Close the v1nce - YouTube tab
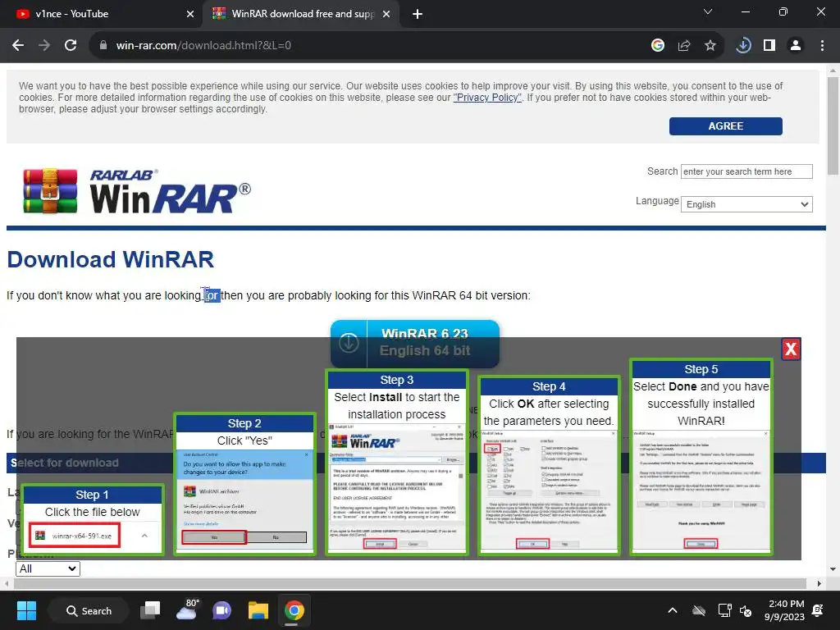Image resolution: width=840 pixels, height=630 pixels. coord(190,15)
